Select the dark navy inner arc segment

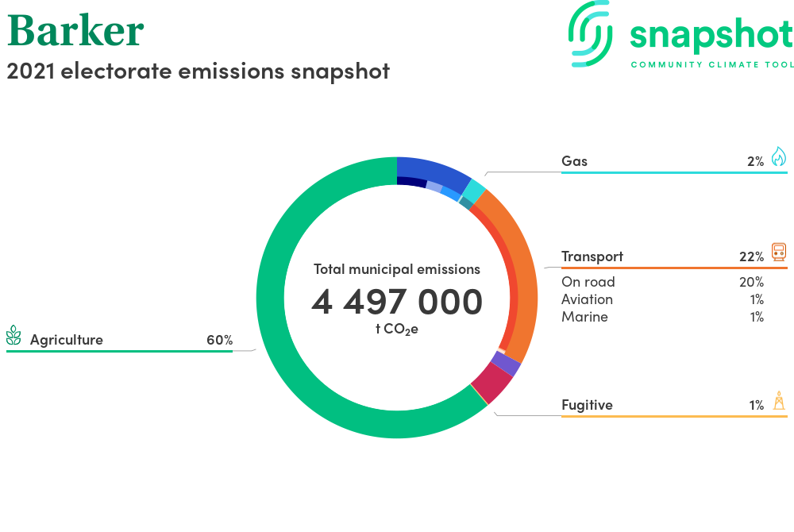tap(411, 181)
